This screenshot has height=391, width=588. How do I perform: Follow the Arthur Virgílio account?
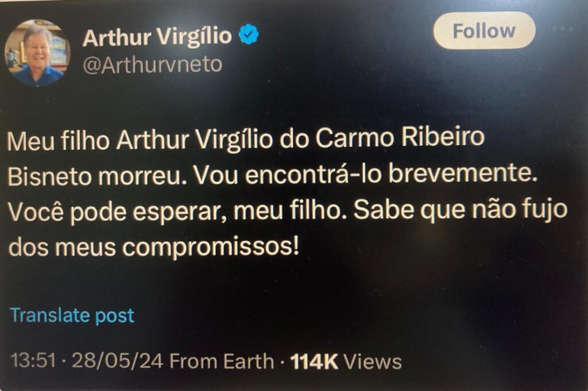[x=483, y=30]
